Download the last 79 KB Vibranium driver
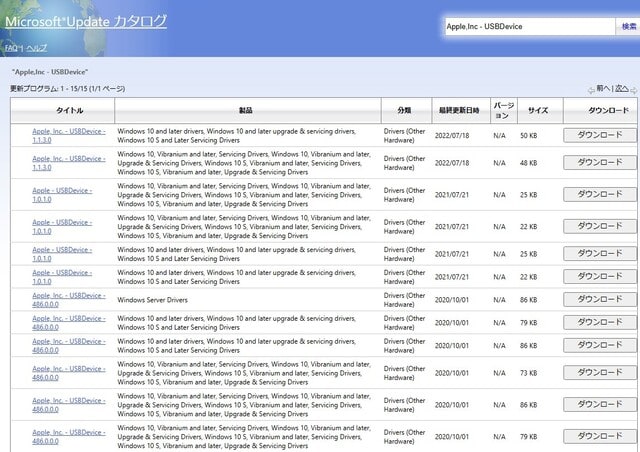Image resolution: width=640 pixels, height=452 pixels. pos(599,436)
